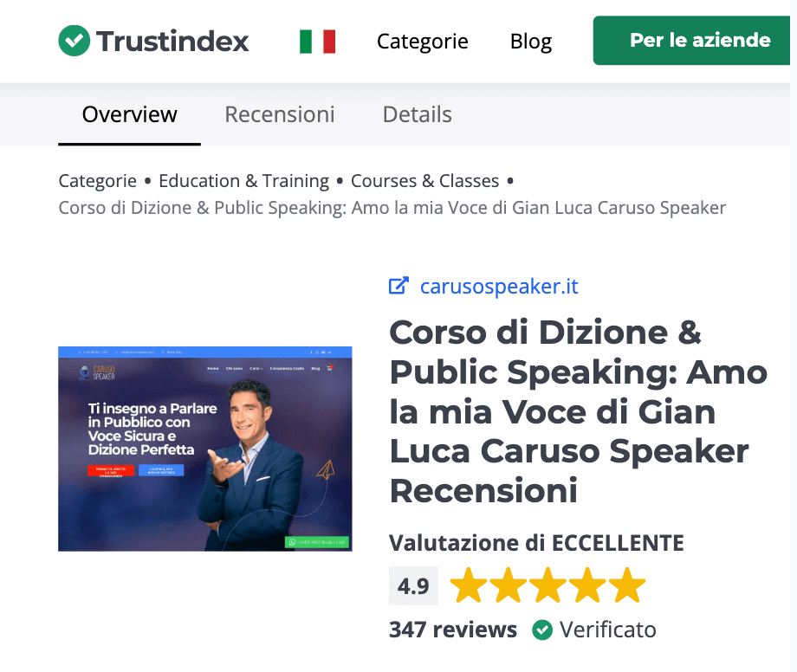Click the third yellow rating star
This screenshot has height=672, width=797.
548,585
